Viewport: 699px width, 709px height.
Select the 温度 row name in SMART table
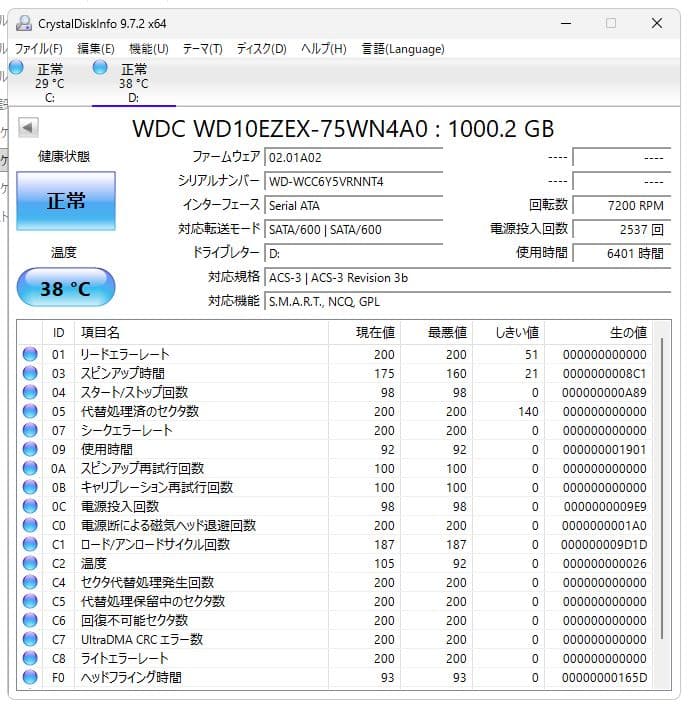click(94, 563)
